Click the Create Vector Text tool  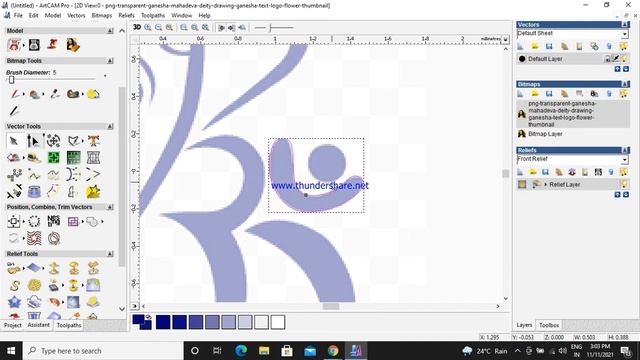click(x=93, y=141)
